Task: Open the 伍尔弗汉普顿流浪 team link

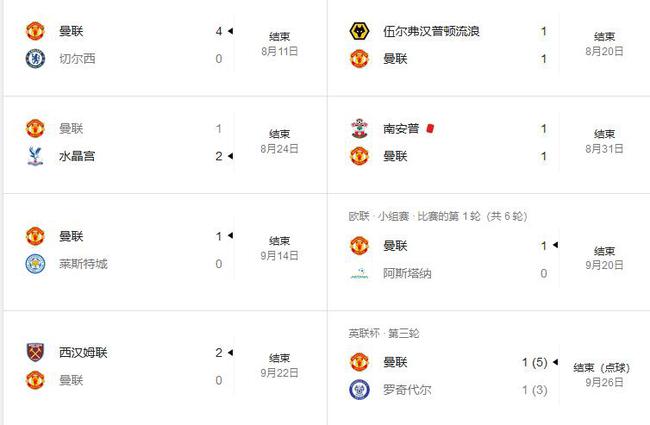Action: tap(431, 31)
